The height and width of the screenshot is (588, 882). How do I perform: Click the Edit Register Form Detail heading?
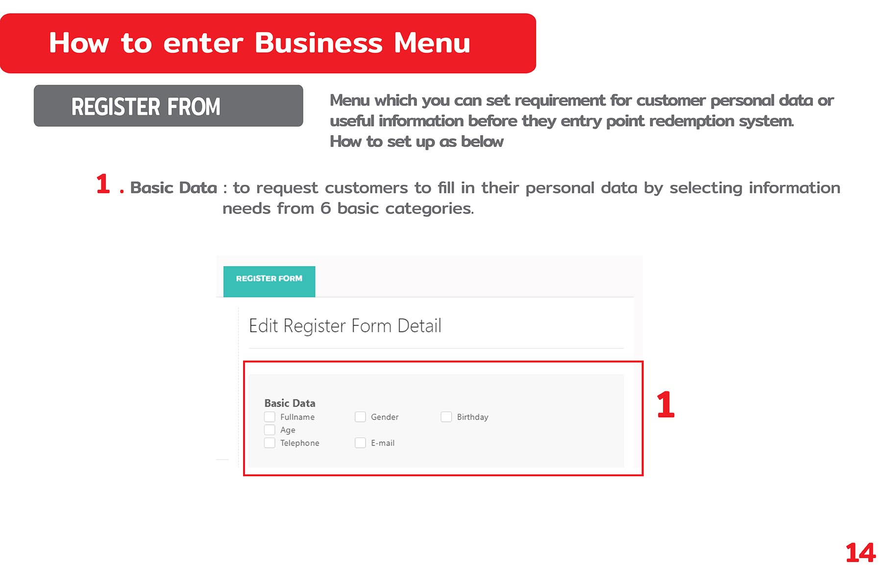[x=345, y=326]
